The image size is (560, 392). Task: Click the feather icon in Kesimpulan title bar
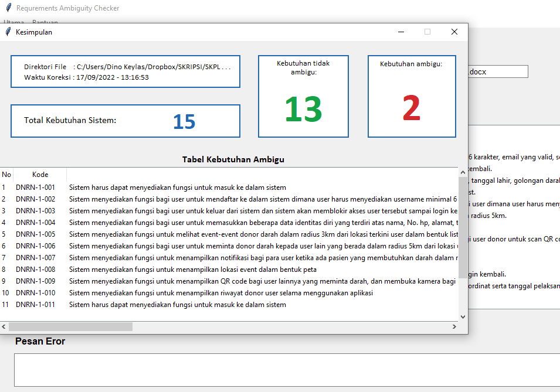coord(8,32)
